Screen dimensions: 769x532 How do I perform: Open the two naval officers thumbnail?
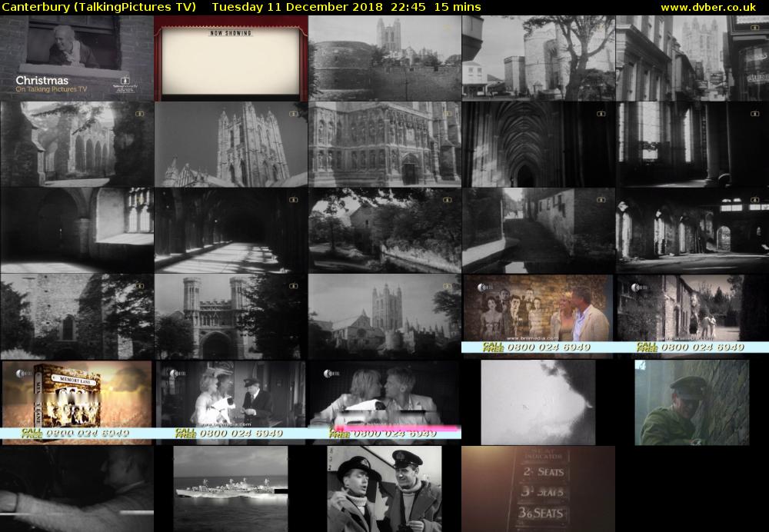(x=384, y=488)
